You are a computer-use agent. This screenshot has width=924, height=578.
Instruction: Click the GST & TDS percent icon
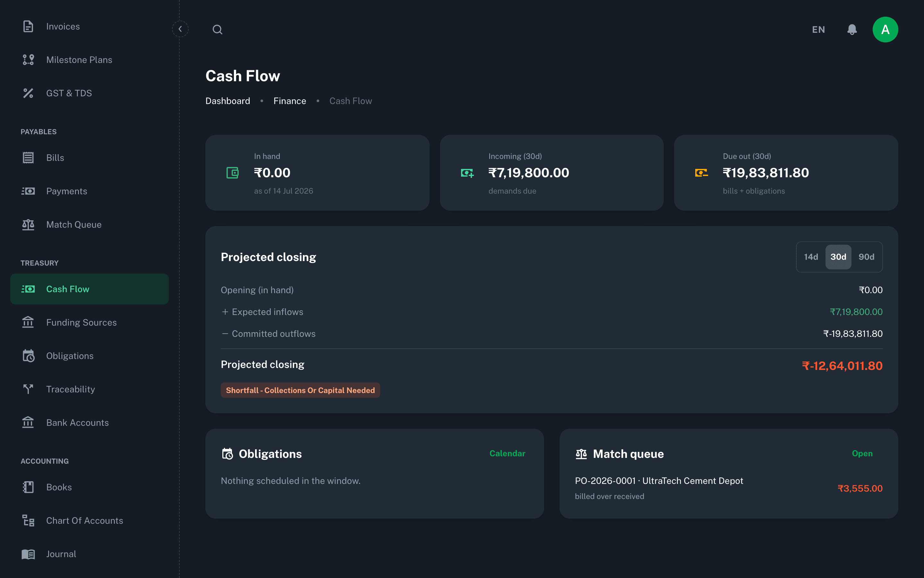28,93
